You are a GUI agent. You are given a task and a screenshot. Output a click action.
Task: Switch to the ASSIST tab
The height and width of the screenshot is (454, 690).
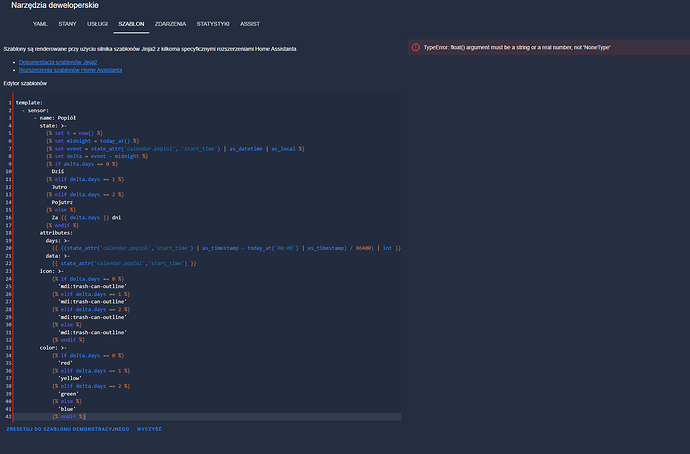point(250,24)
